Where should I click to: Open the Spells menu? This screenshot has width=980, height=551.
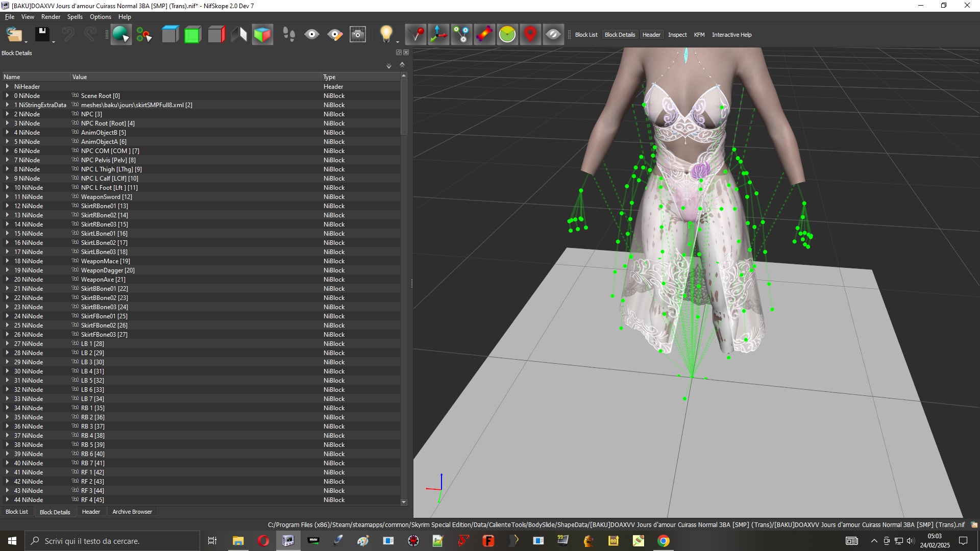point(75,17)
